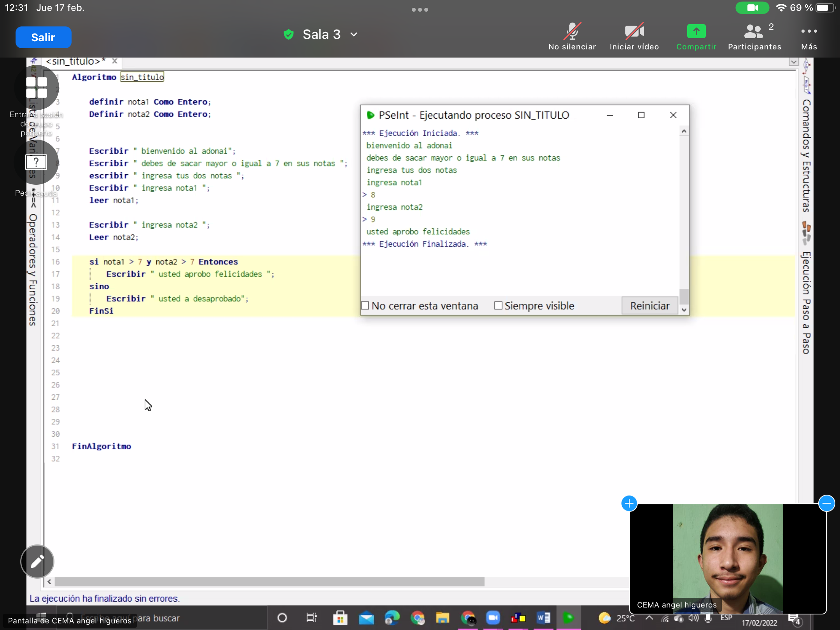Click the microphone tray icon
The width and height of the screenshot is (840, 630).
pyautogui.click(x=708, y=618)
